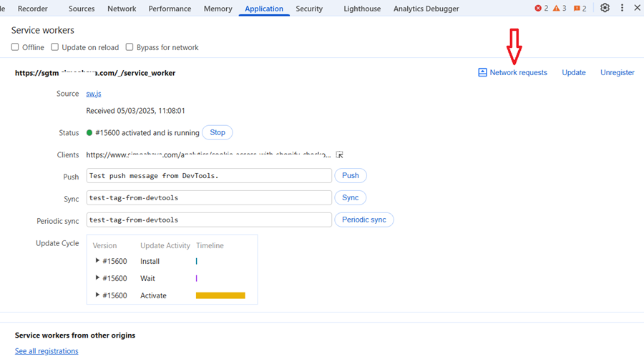Image resolution: width=644 pixels, height=359 pixels.
Task: Click the Sync tag input field
Action: 209,198
